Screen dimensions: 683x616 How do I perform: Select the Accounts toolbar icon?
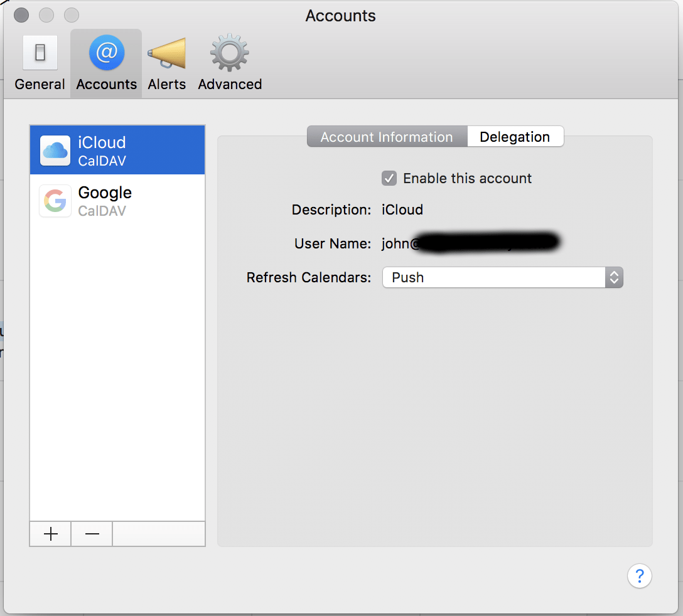pos(105,61)
